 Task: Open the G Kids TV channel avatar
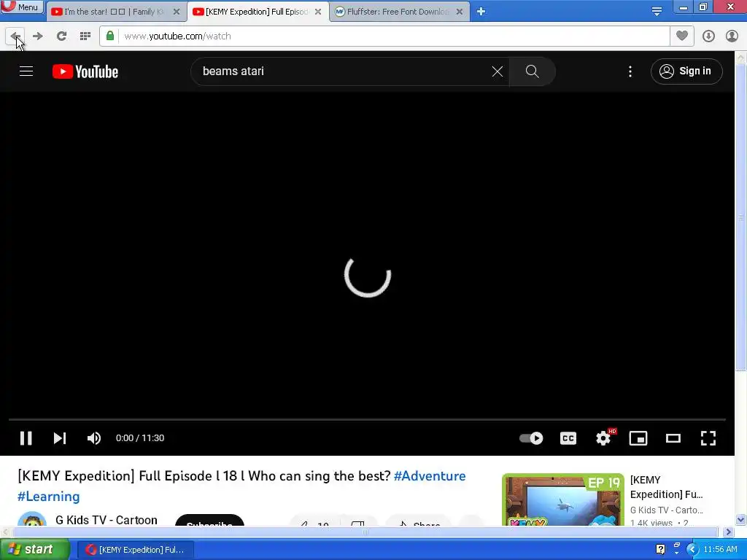32,519
